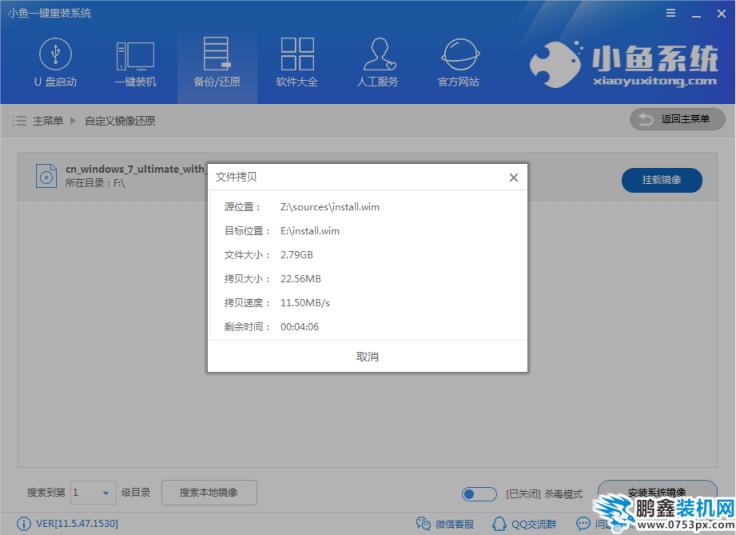736x535 pixels.
Task: Click the 安装系统镜像 button
Action: point(657,492)
